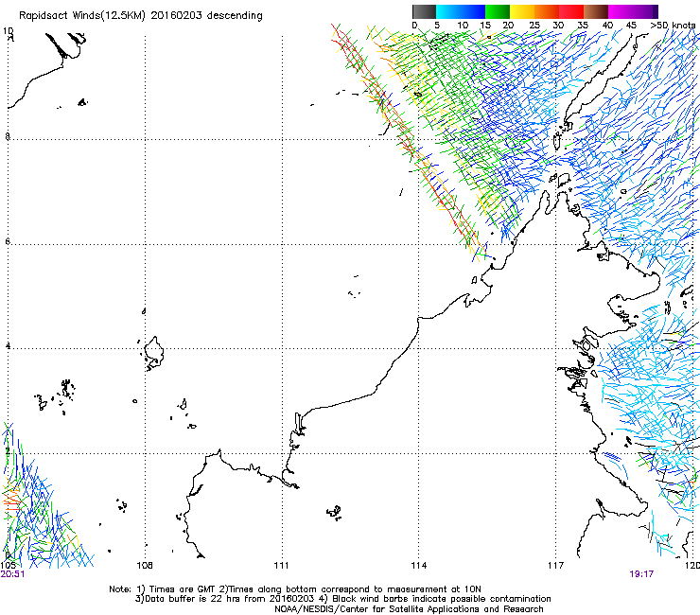Click the longitude label "108"

(144, 566)
